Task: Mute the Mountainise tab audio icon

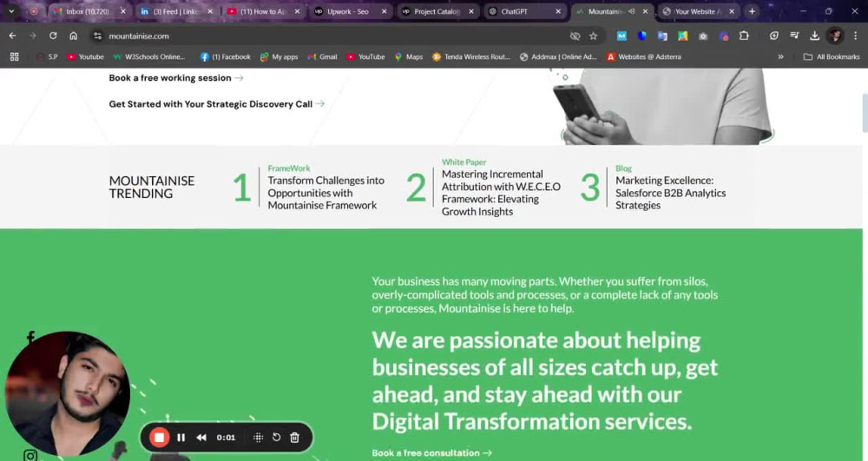Action: pos(632,11)
